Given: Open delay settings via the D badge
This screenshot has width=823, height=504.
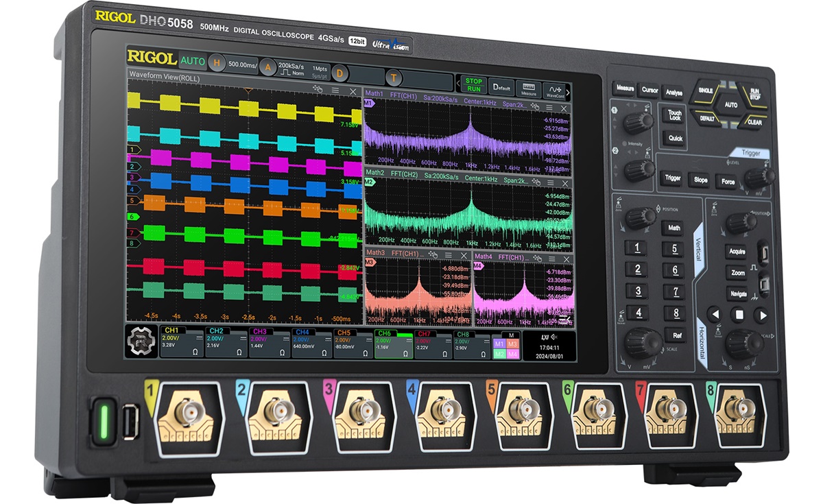Looking at the screenshot, I should [x=339, y=73].
